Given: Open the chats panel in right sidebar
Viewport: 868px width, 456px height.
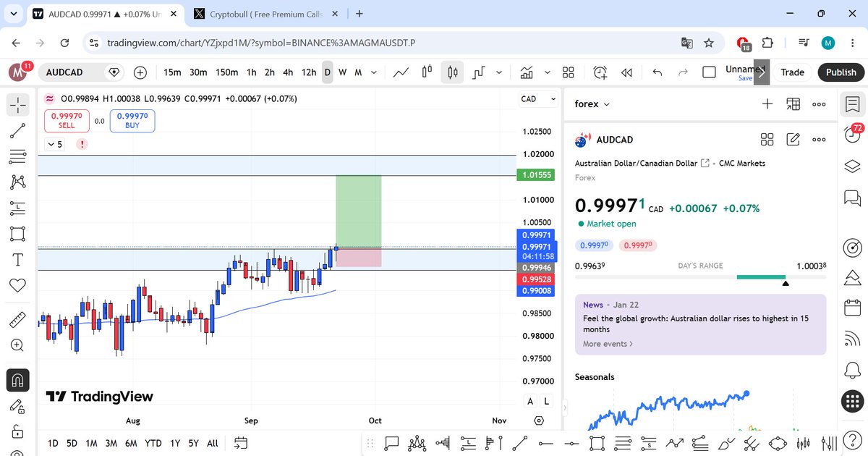Looking at the screenshot, I should [853, 197].
